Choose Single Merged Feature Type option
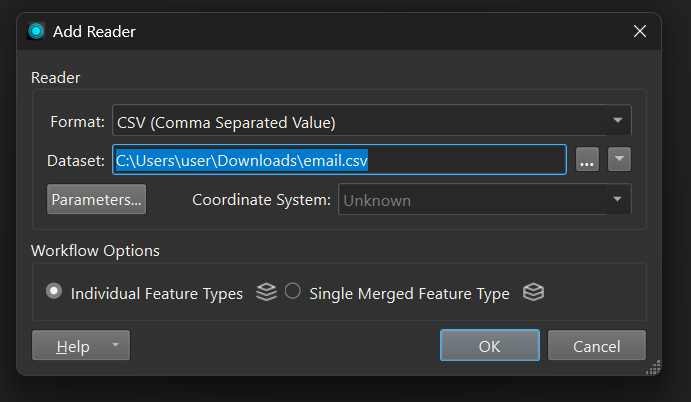 (293, 292)
